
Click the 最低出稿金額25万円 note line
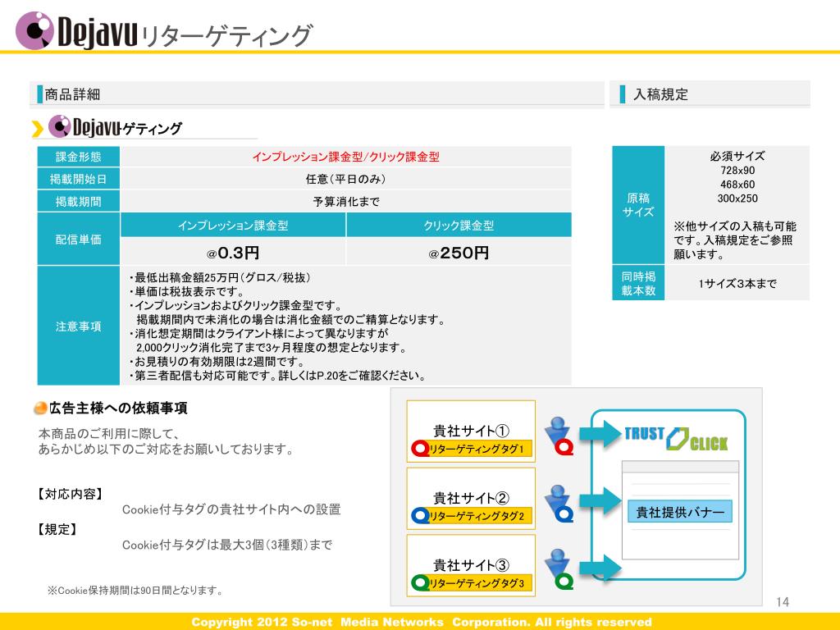220,277
